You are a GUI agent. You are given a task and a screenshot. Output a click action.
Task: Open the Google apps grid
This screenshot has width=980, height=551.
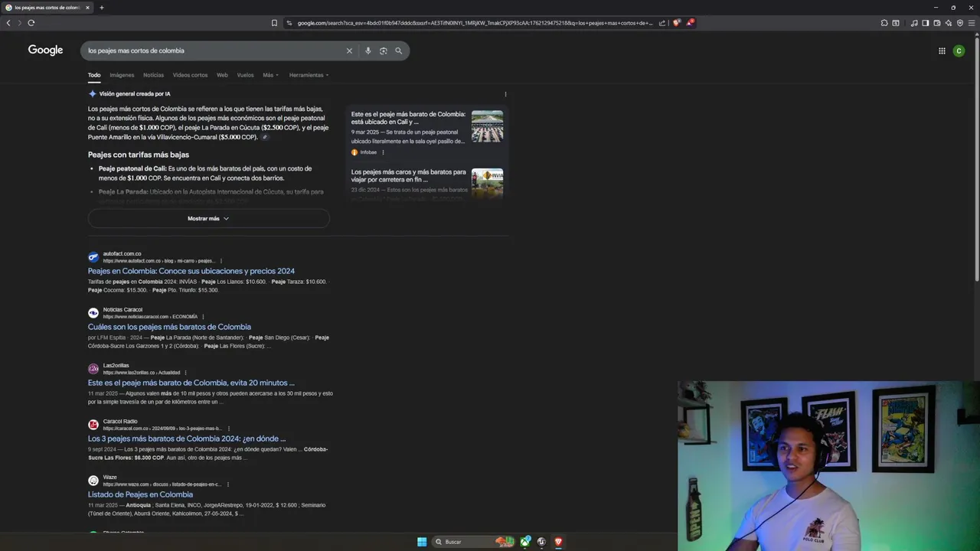click(942, 51)
